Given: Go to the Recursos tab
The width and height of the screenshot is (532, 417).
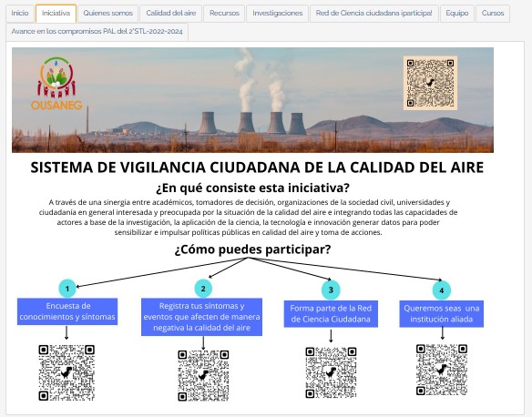Looking at the screenshot, I should tap(224, 14).
